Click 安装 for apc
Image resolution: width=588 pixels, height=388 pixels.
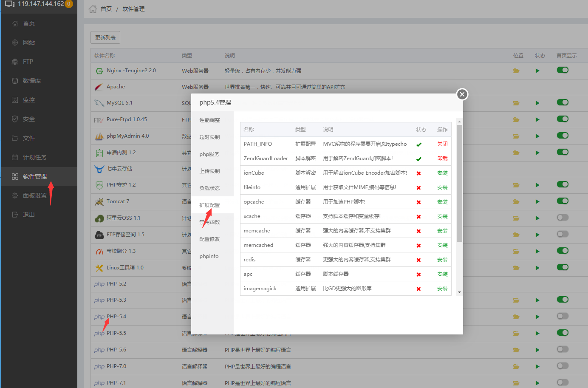[442, 274]
